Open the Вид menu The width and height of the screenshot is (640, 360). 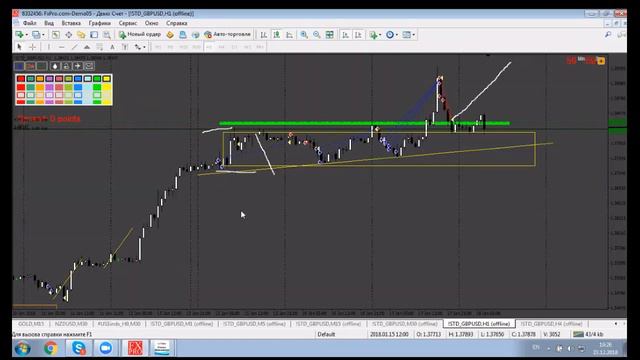(49, 23)
